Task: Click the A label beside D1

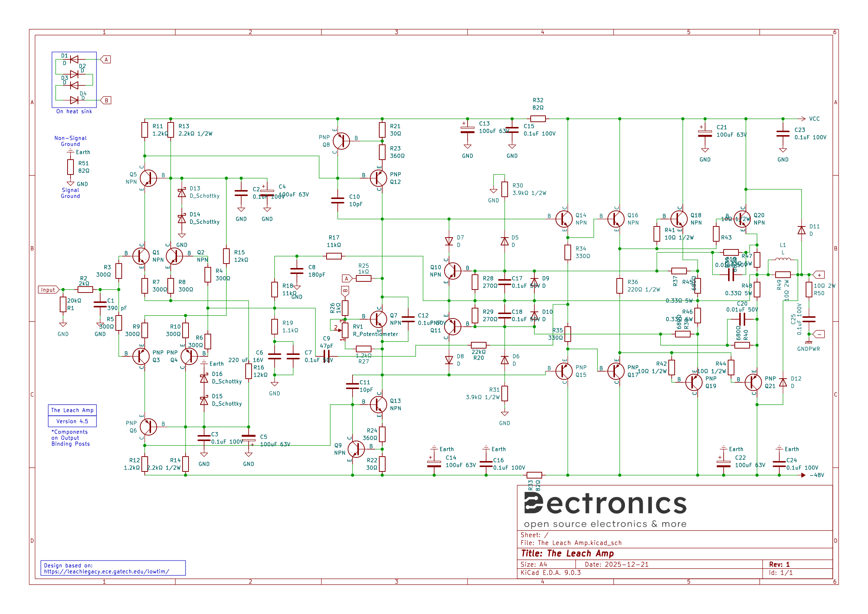Action: click(105, 59)
